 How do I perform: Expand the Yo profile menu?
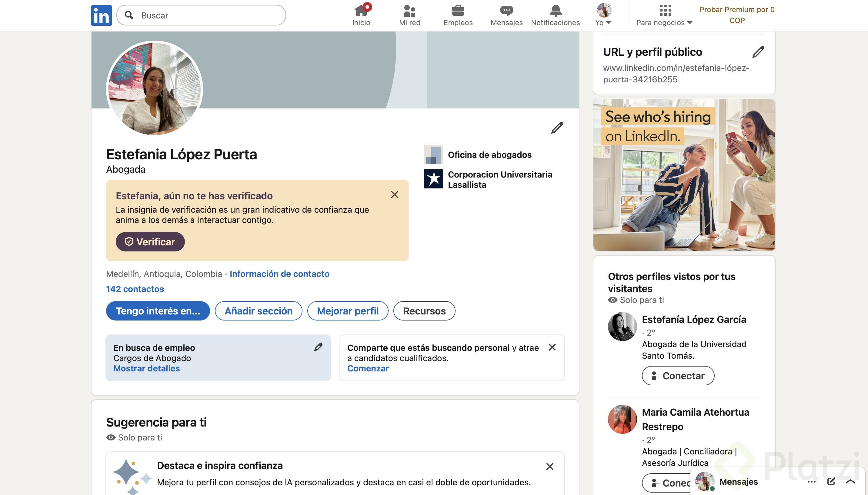point(604,15)
